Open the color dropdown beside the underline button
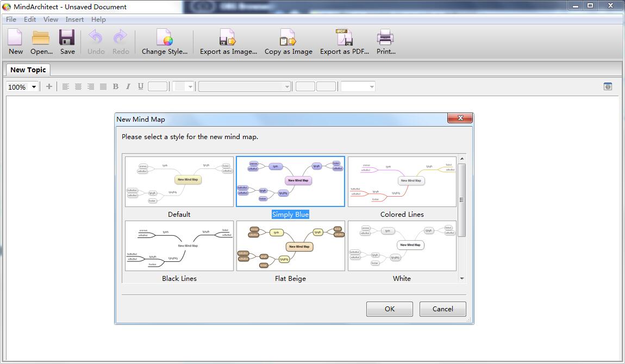625x364 pixels. point(183,86)
